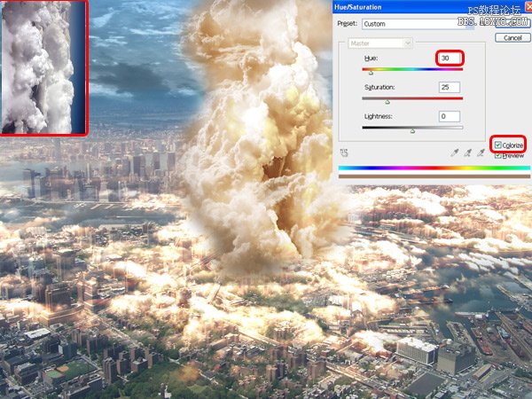Click the on-image adjustment hand icon
Screen dimensions: 532x399
click(344, 153)
